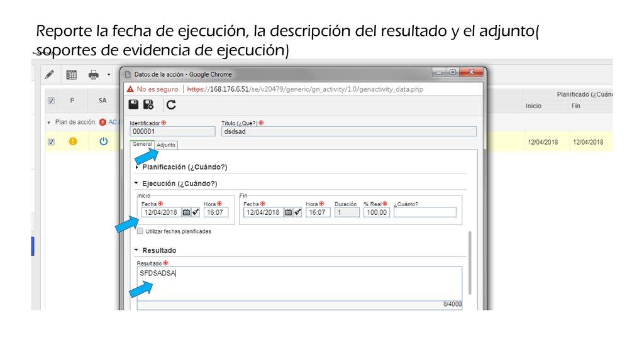Collapse the Resultado section
The width and height of the screenshot is (644, 362).
click(x=136, y=250)
